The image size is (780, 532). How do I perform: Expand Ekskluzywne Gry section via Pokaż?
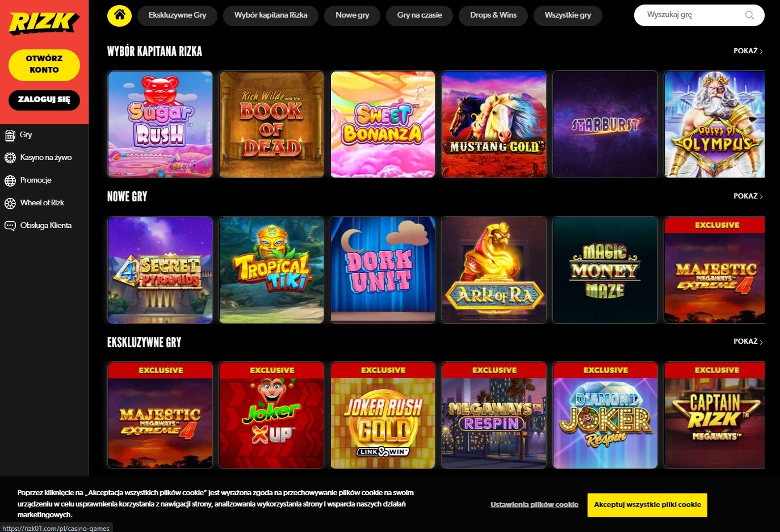(748, 341)
